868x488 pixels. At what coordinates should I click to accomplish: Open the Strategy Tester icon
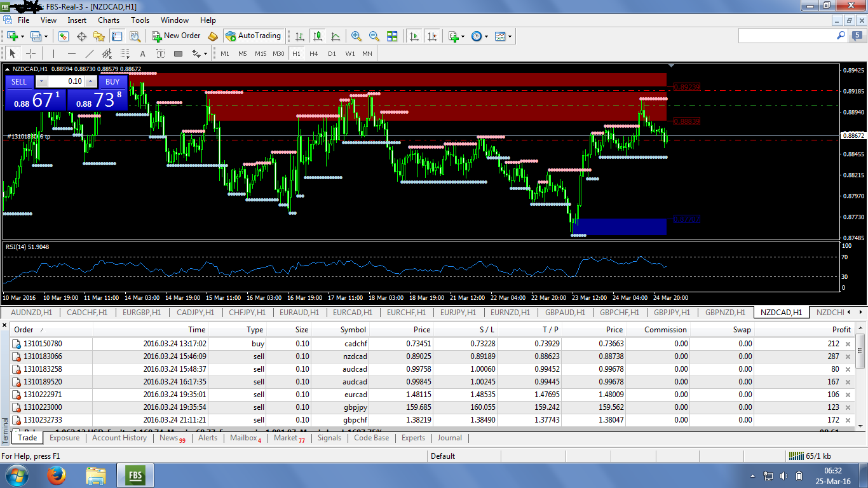(x=135, y=36)
